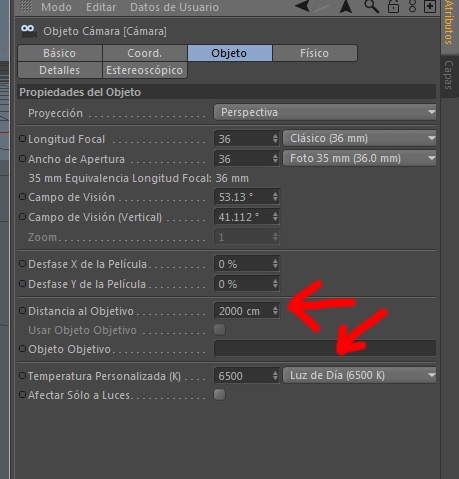This screenshot has width=459, height=479.
Task: Open the Luz de Día (6500 K) dropdown
Action: 360,376
